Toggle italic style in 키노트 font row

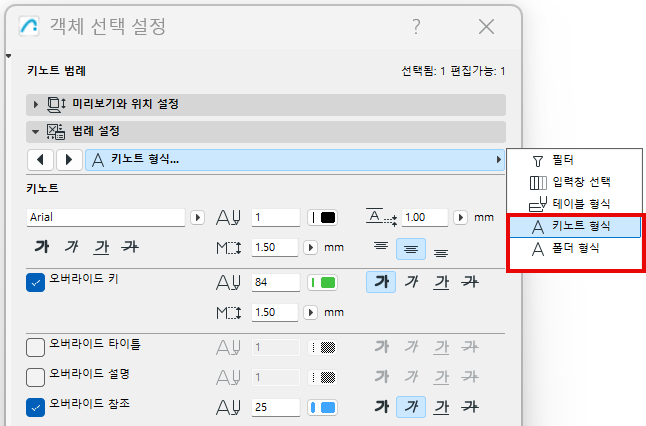click(71, 247)
